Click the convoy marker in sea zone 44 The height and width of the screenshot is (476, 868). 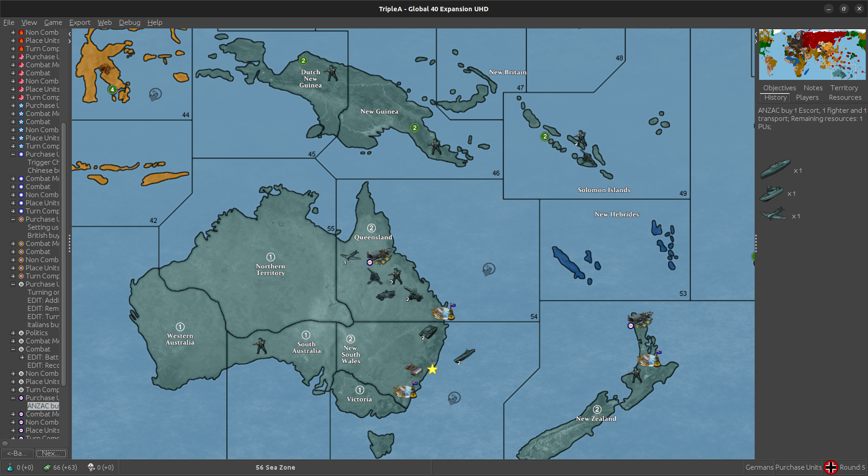155,94
